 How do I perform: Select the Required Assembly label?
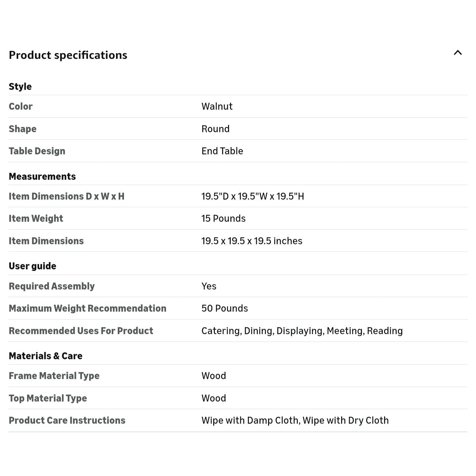(52, 286)
